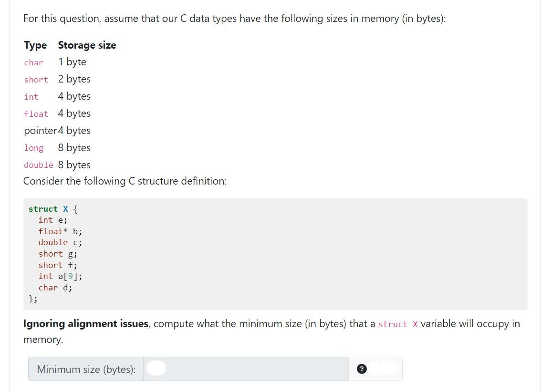Screen dimensions: 541x392
Task: Select the struct X keyword in the code
Action: click(x=50, y=209)
